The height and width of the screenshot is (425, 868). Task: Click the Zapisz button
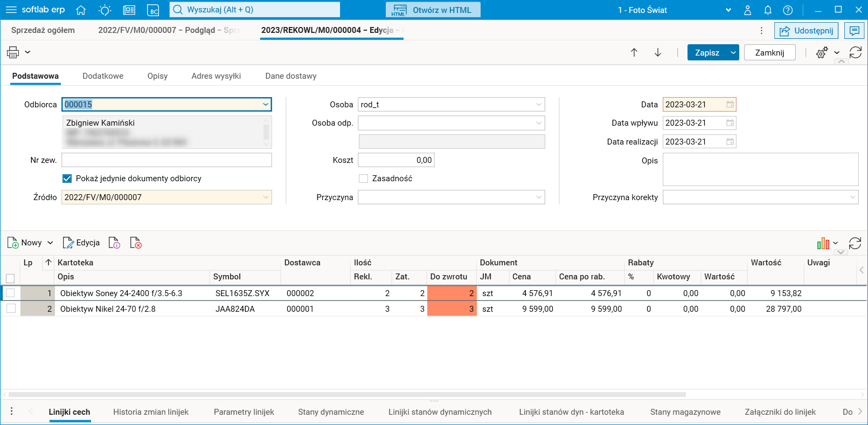point(707,52)
